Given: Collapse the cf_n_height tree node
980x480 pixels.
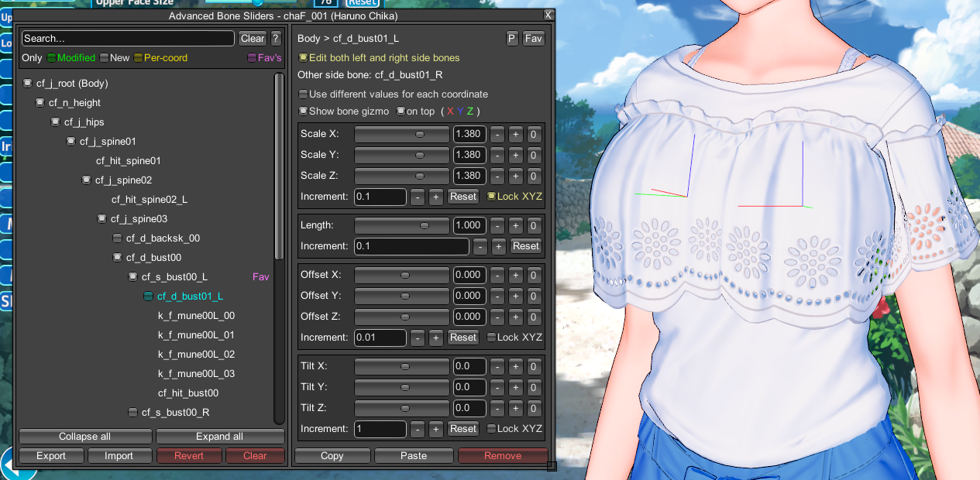Looking at the screenshot, I should 40,102.
